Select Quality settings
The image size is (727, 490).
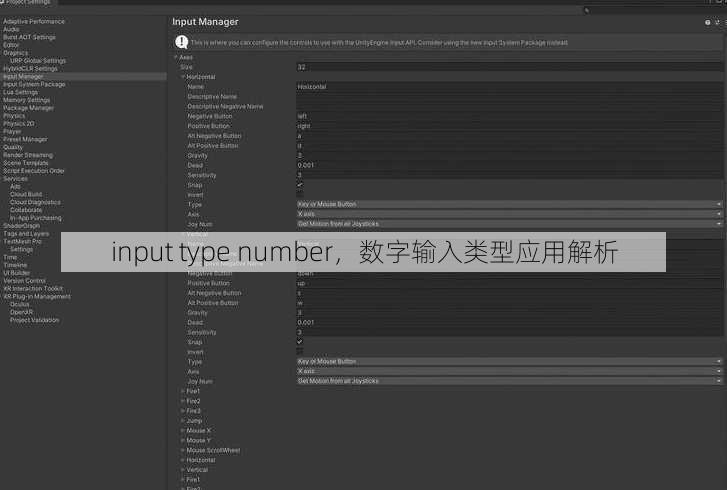click(x=13, y=147)
